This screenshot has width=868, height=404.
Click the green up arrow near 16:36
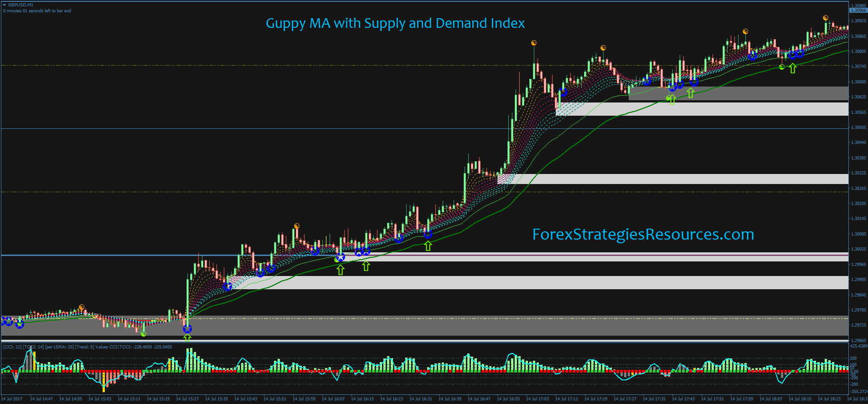coord(428,246)
